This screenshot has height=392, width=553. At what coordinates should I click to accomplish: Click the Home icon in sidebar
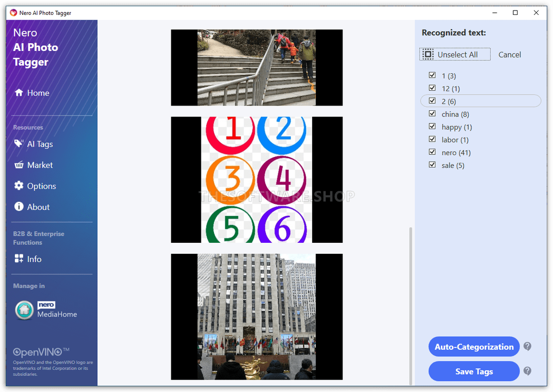[19, 93]
